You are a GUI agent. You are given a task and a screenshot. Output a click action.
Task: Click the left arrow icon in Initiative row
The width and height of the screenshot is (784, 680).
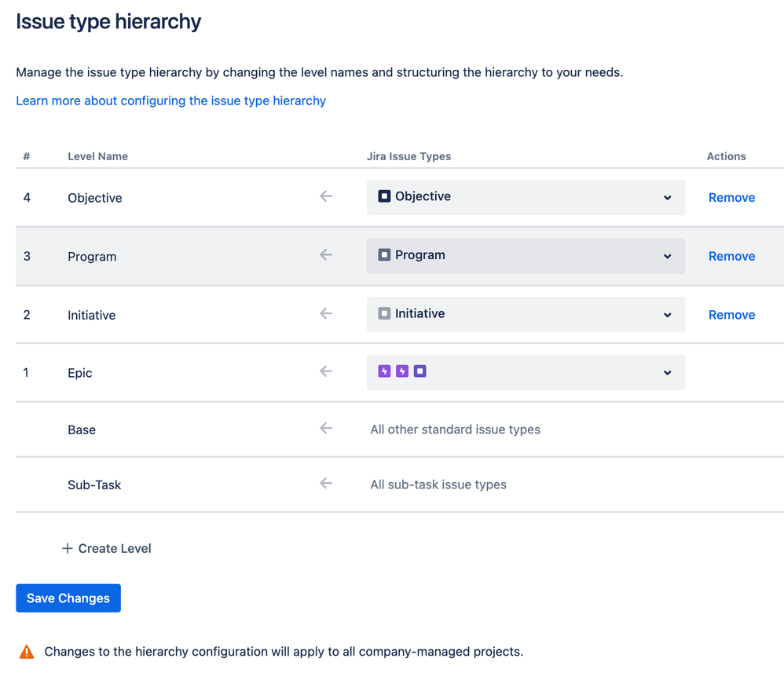[x=326, y=313]
